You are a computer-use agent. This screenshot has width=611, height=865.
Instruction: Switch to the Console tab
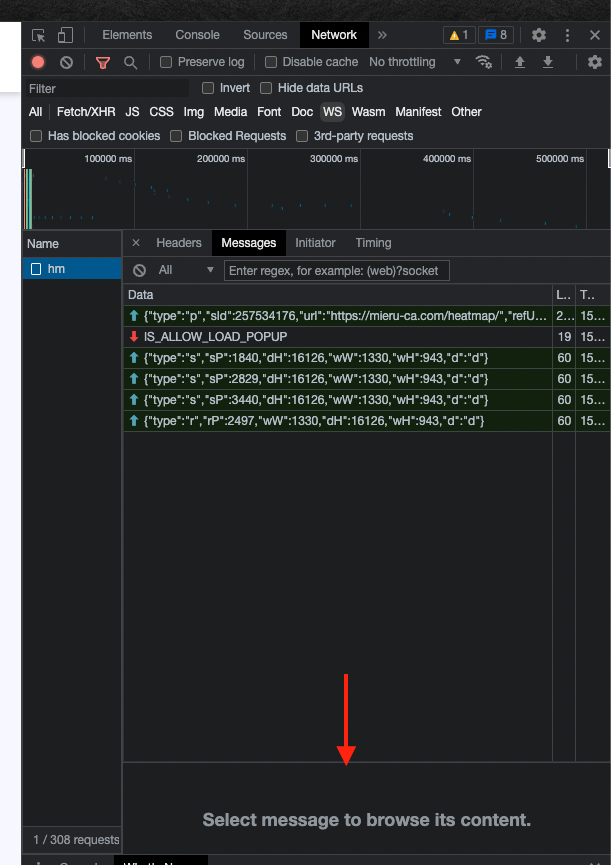197,35
